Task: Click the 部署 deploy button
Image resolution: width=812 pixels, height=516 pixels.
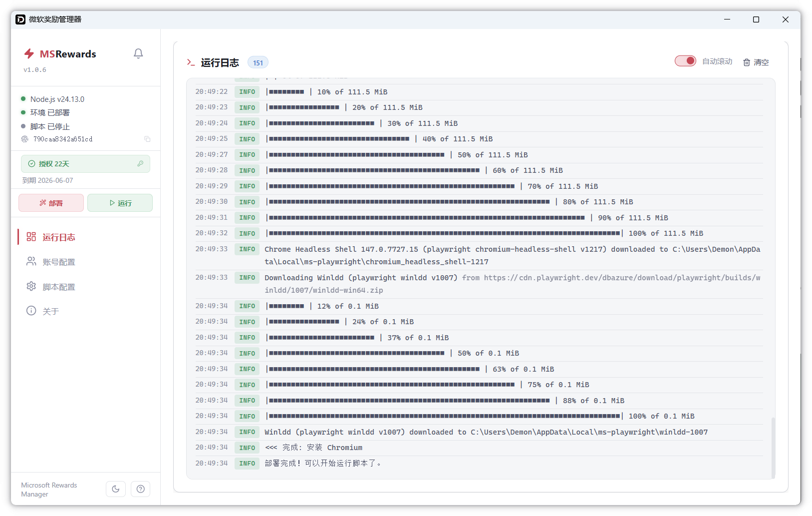Action: pyautogui.click(x=51, y=203)
